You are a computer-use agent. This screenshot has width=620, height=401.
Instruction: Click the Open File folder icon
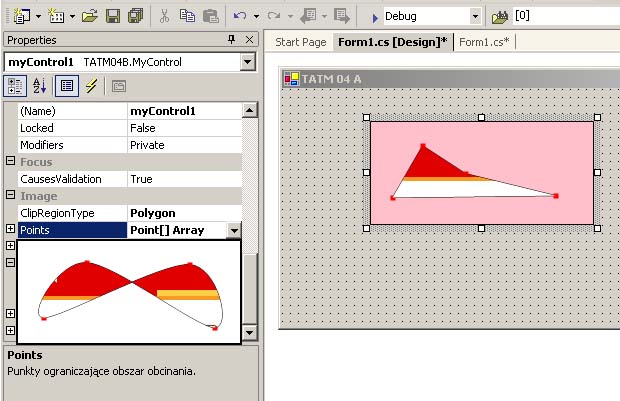(x=90, y=16)
